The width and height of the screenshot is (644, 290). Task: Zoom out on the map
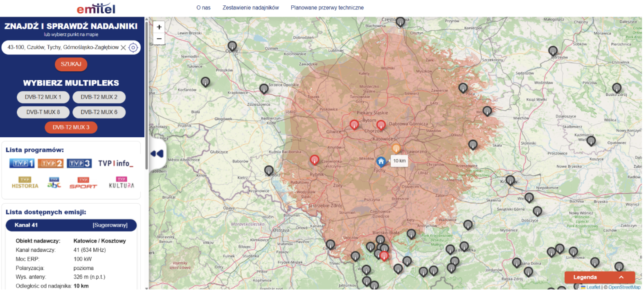coord(159,39)
